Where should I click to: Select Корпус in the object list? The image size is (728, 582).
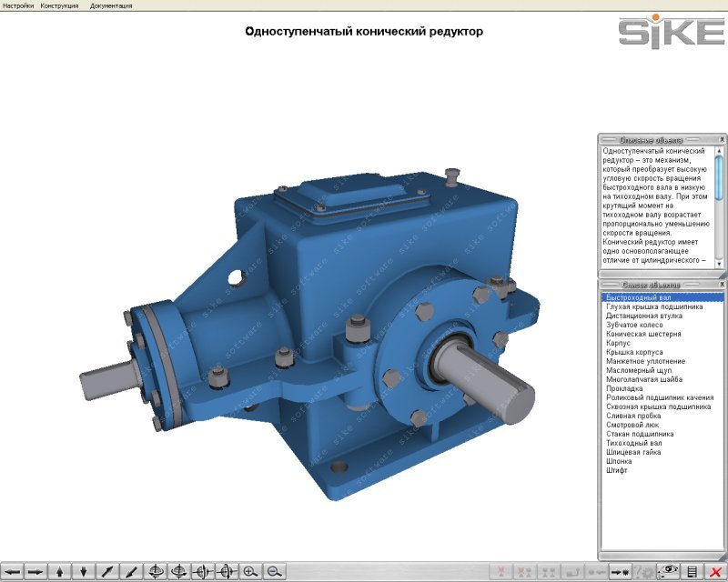pyautogui.click(x=620, y=343)
